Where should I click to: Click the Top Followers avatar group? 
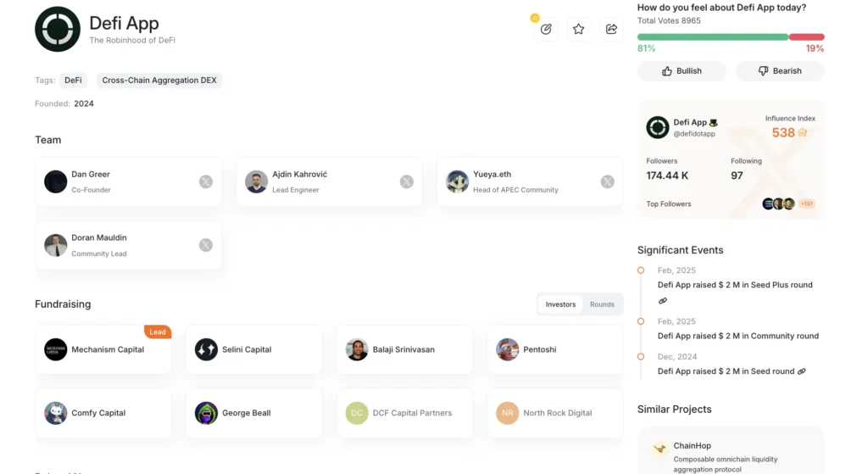pyautogui.click(x=778, y=204)
